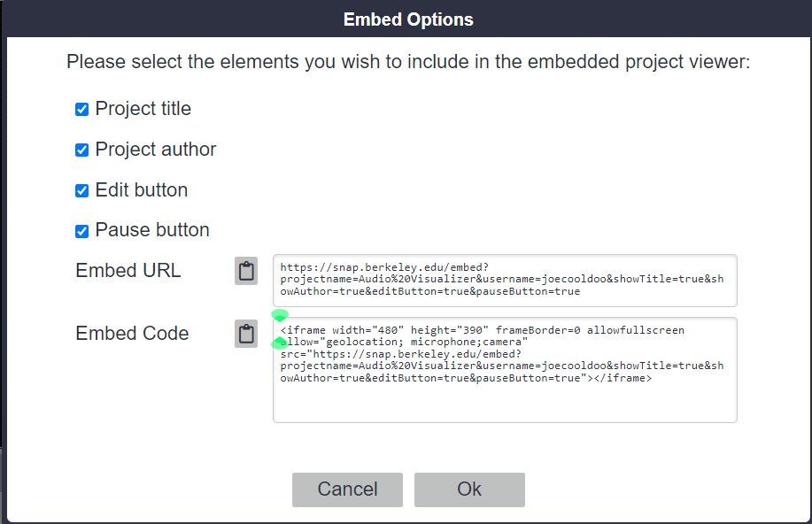Click the "Pause button" label text
This screenshot has width=812, height=524.
pos(152,230)
